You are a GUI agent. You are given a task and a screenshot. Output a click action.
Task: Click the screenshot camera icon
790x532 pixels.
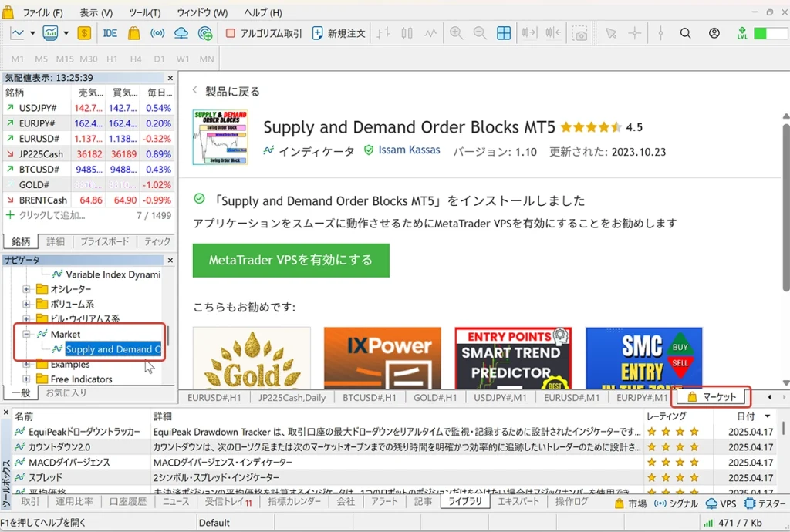pos(580,33)
